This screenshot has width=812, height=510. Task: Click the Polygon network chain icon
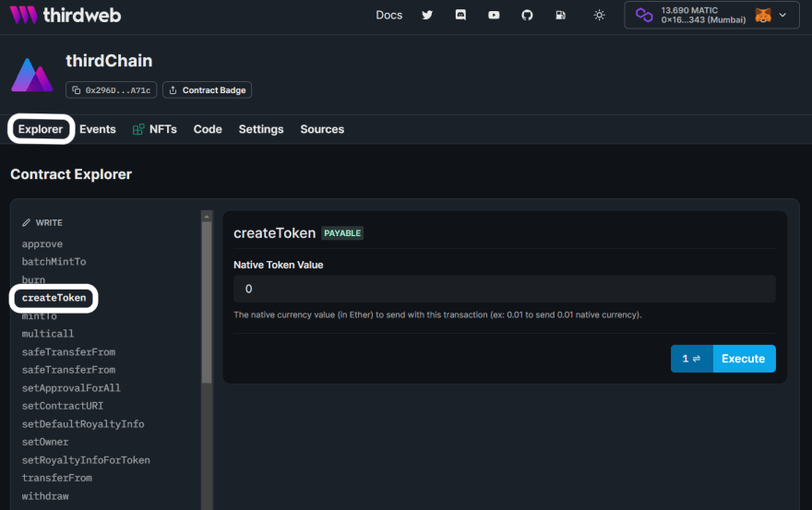(644, 15)
